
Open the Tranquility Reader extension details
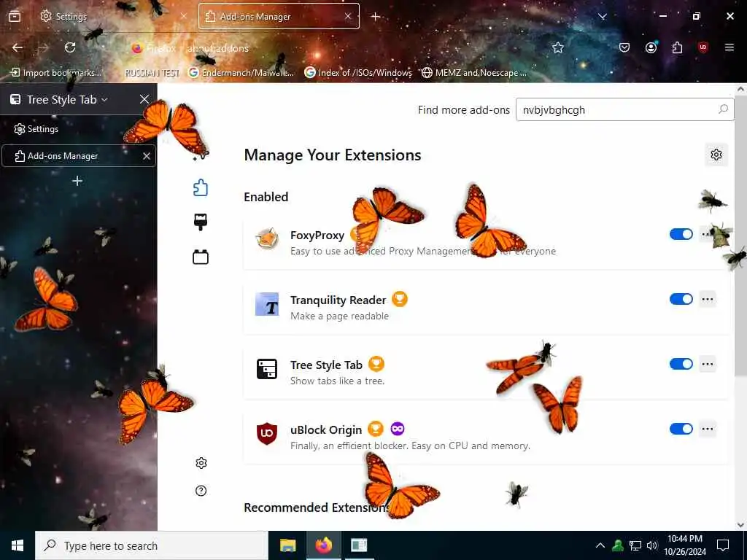[x=486, y=307]
